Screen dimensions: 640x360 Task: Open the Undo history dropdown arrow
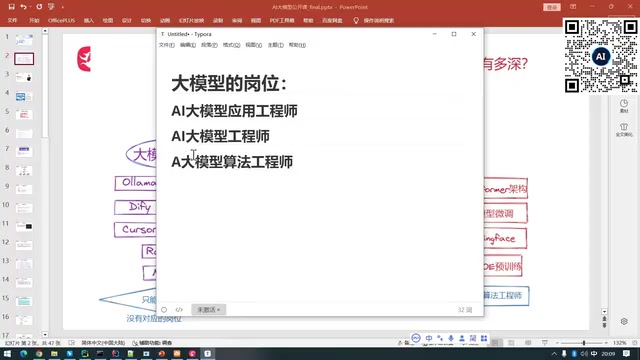pyautogui.click(x=30, y=7)
